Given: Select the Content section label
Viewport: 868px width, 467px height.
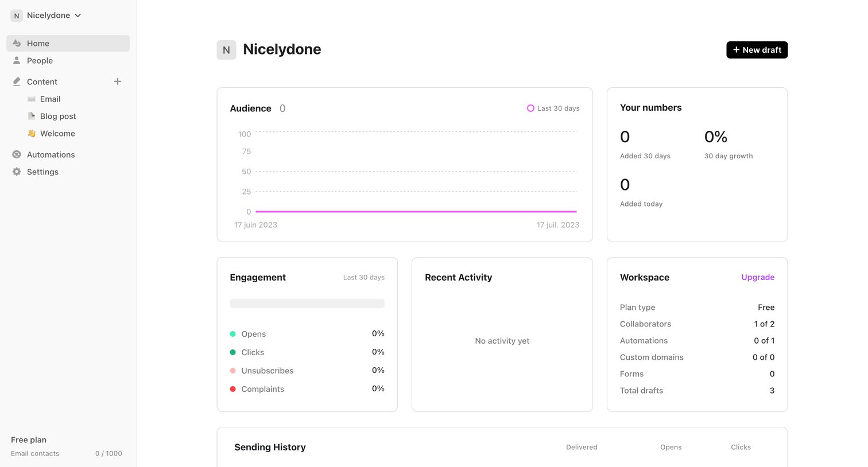Looking at the screenshot, I should 42,81.
